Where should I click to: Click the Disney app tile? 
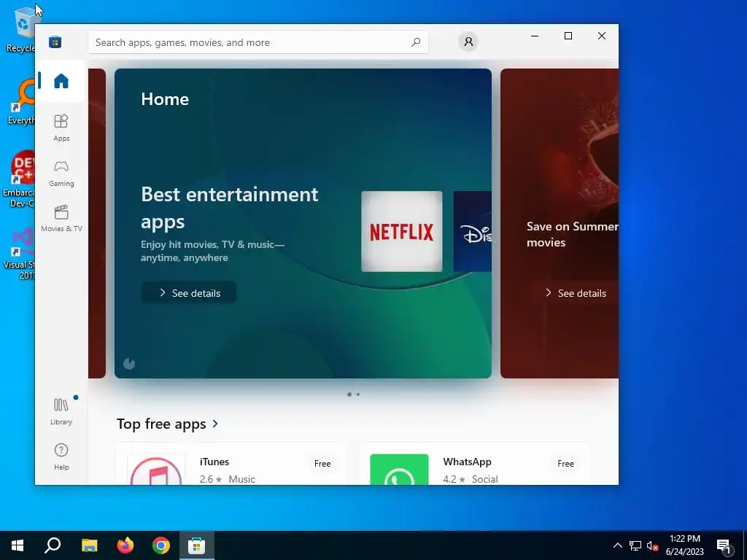pos(472,231)
